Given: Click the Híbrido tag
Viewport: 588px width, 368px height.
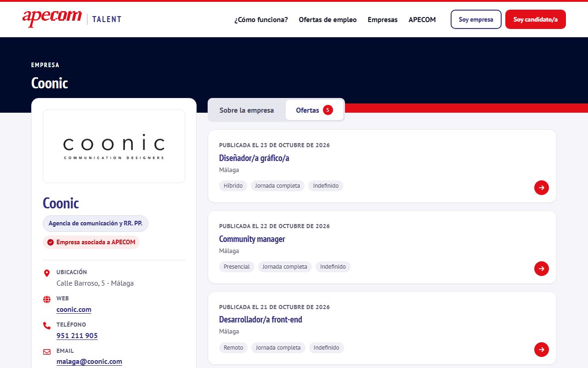Looking at the screenshot, I should point(233,186).
